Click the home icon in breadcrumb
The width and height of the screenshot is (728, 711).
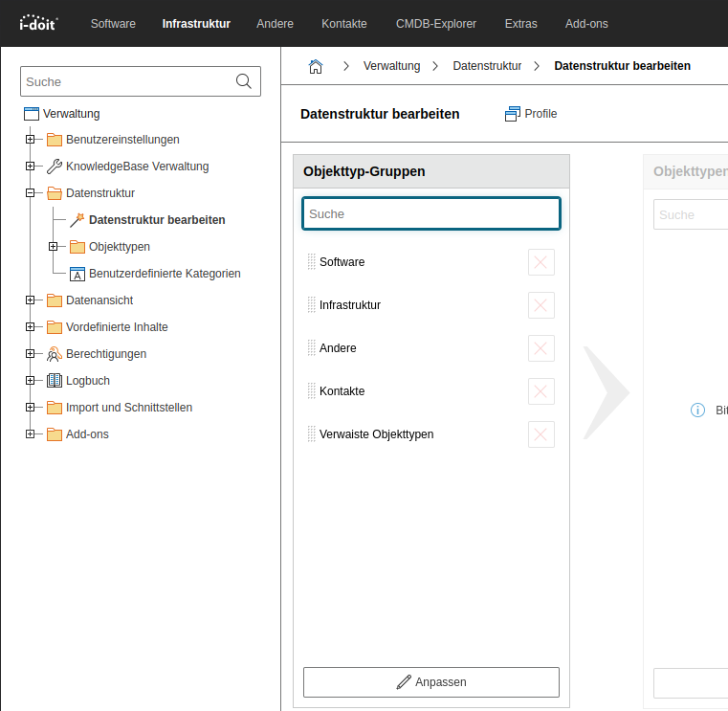[x=315, y=66]
